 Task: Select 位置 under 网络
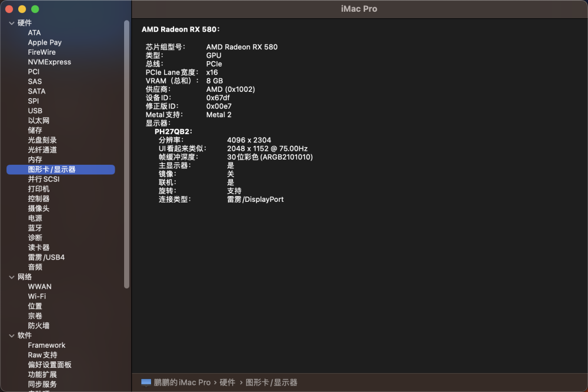(x=35, y=307)
